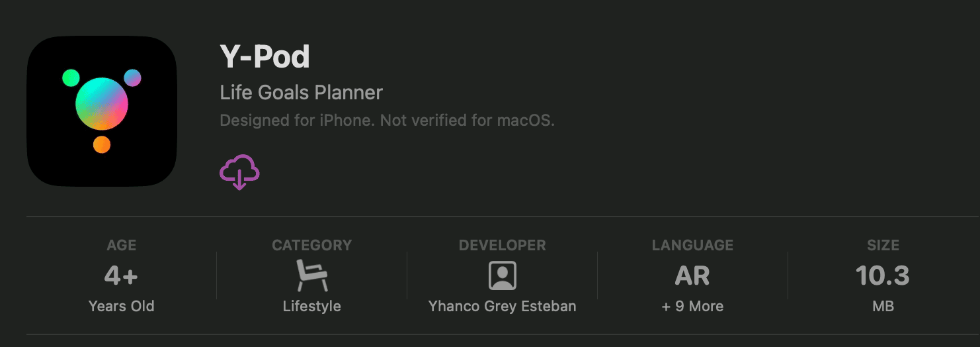Click the Y-Pod app title

[265, 57]
